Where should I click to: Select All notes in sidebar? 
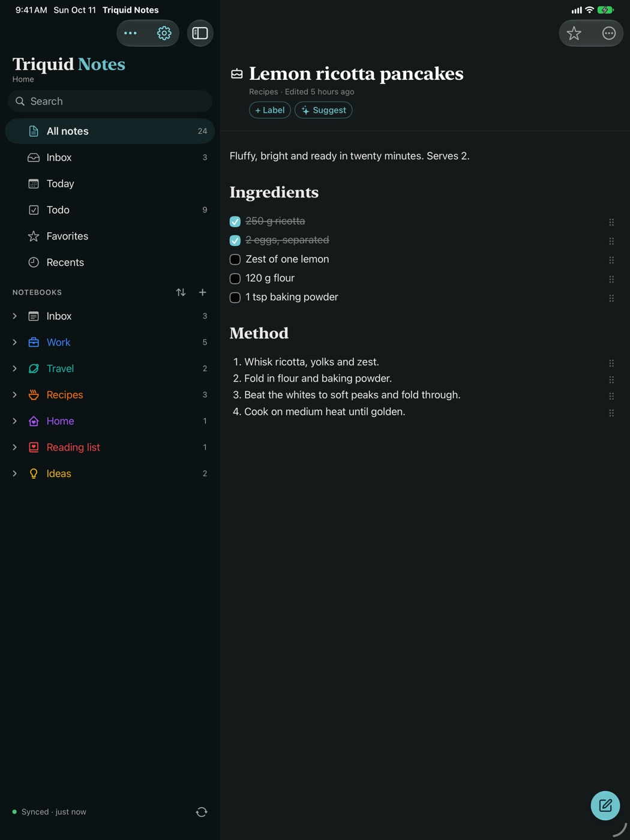coord(110,131)
